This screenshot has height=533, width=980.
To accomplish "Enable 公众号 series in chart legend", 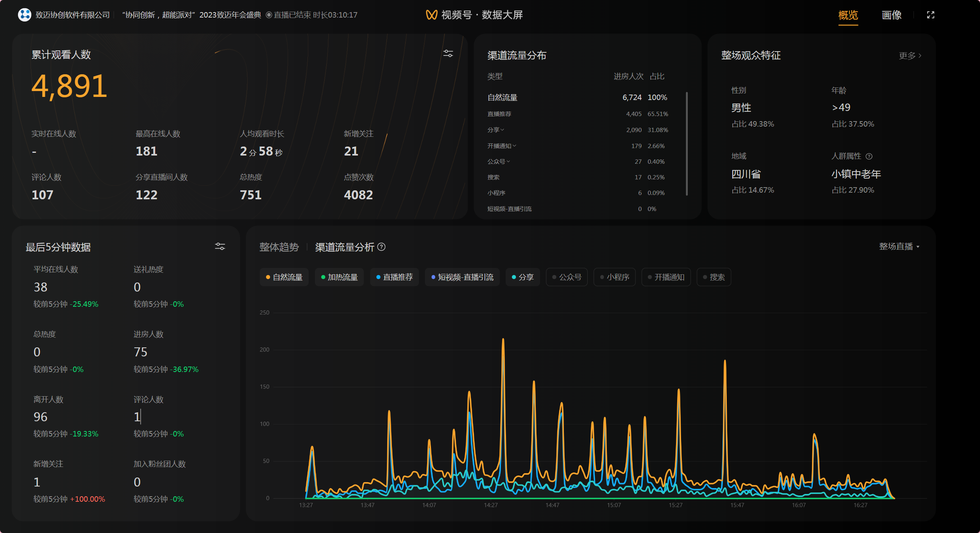I will [x=567, y=277].
